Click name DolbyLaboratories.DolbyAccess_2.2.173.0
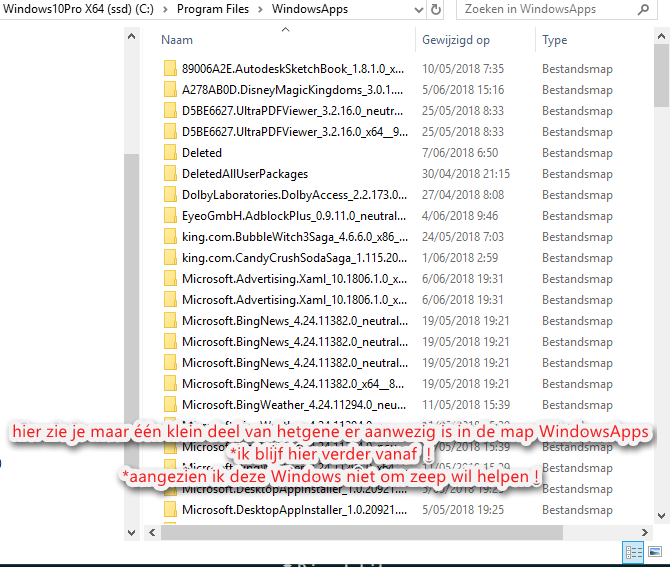 coord(294,194)
